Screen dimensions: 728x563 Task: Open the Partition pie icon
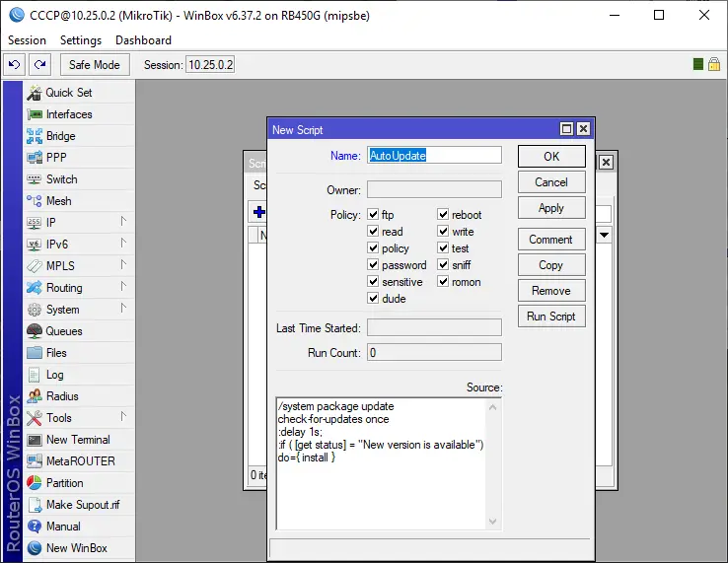(35, 483)
